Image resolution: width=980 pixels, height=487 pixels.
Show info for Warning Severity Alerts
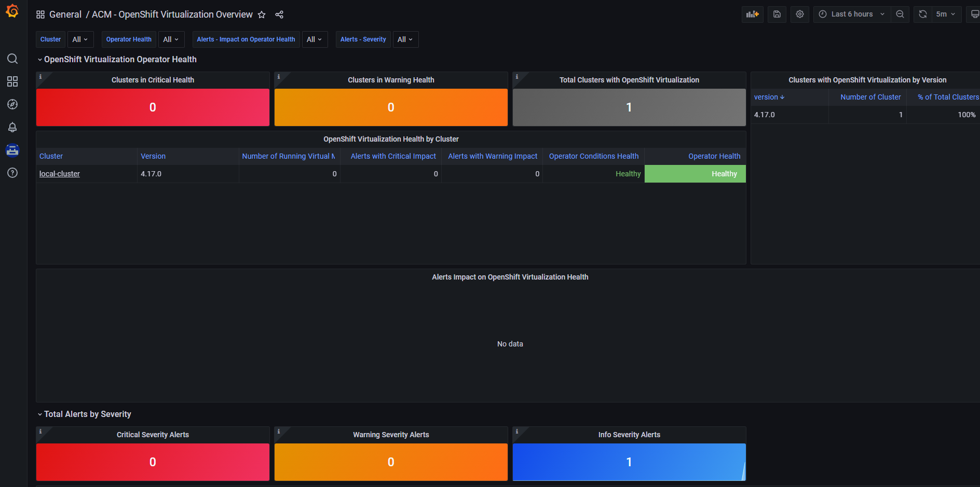pyautogui.click(x=279, y=432)
